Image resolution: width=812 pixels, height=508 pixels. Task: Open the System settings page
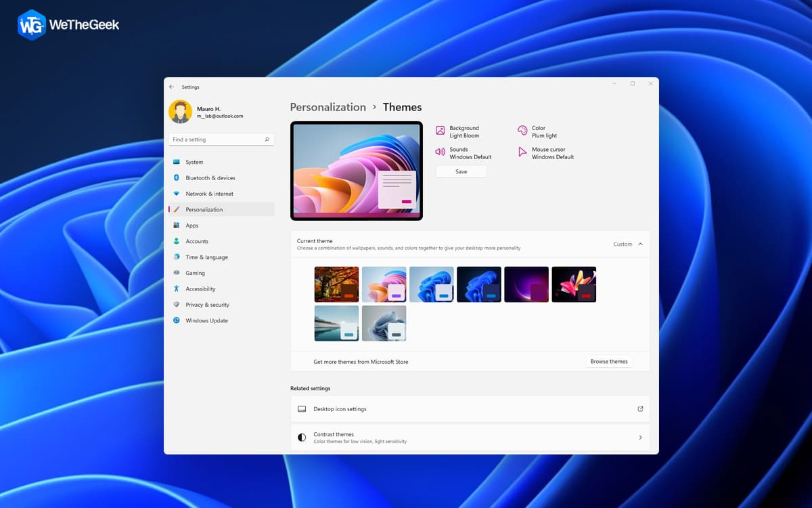click(x=221, y=162)
